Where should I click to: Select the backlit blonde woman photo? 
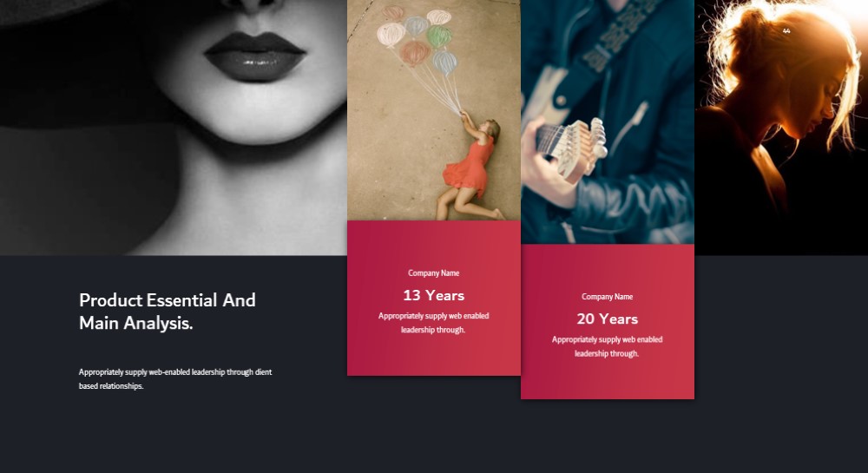pyautogui.click(x=781, y=128)
